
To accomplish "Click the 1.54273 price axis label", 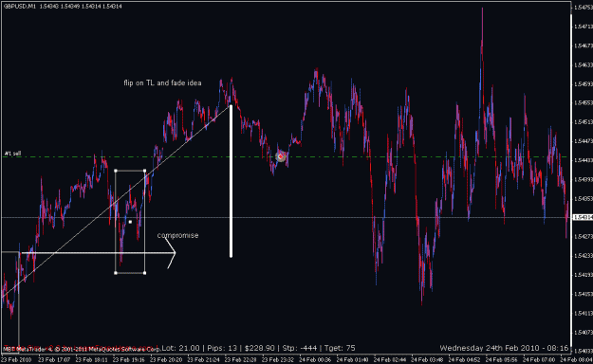I will 584,237.
